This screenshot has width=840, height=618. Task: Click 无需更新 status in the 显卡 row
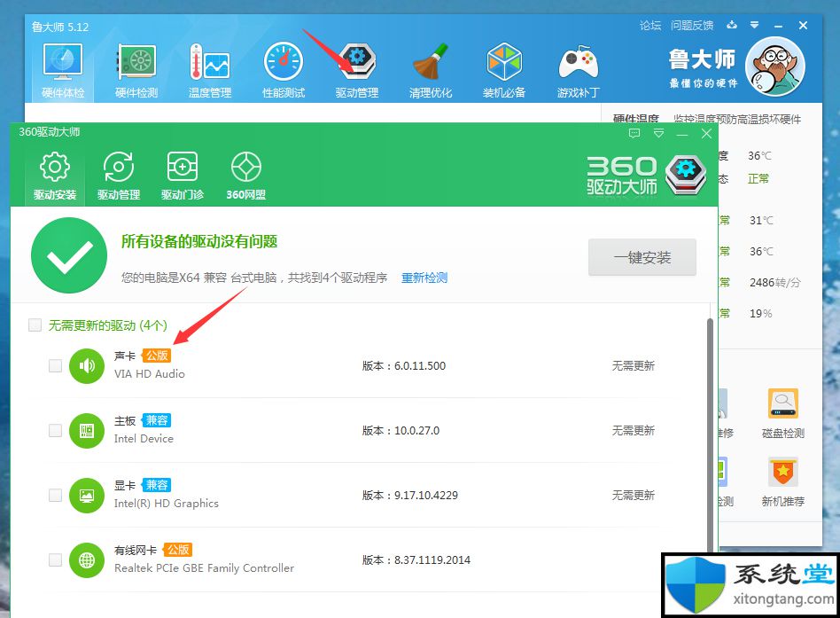tap(634, 496)
